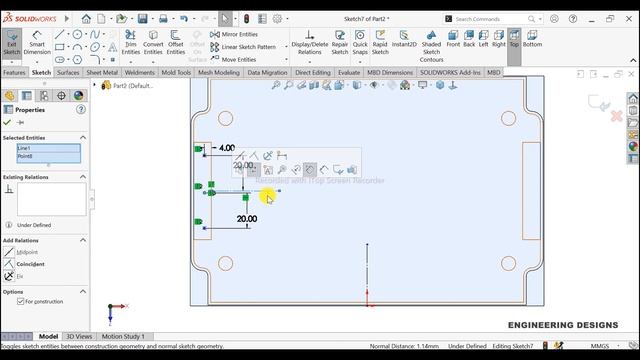Image resolution: width=640 pixels, height=360 pixels.
Task: Click Rapid Sketch tool
Action: click(380, 43)
